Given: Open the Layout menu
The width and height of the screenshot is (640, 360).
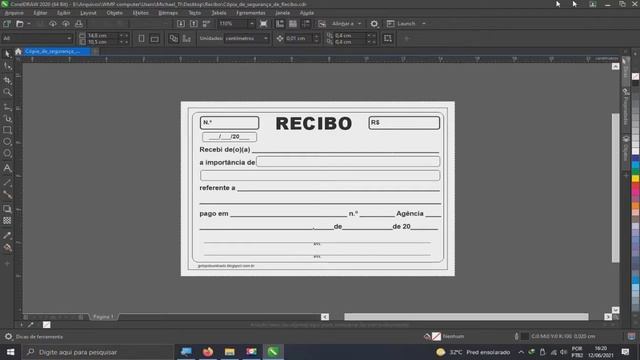Looking at the screenshot, I should [88, 13].
